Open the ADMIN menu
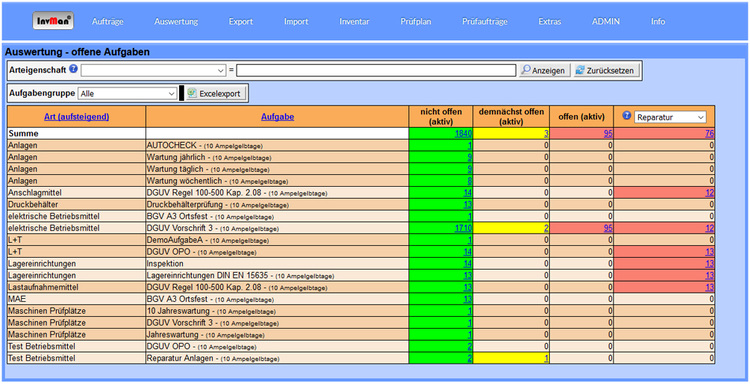 [x=606, y=22]
